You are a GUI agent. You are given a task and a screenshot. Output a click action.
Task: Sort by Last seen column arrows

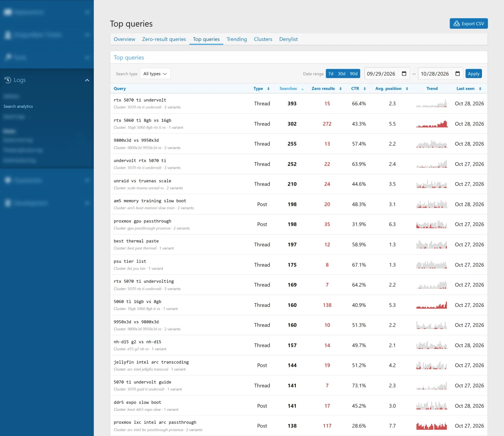coord(480,89)
